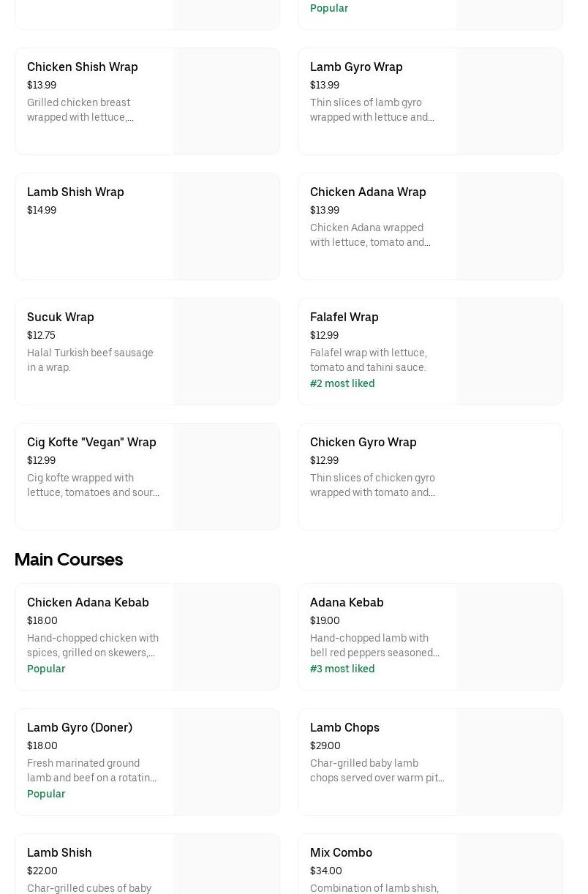This screenshot has width=588, height=894.
Task: Click the Main Courses section heading
Action: (x=69, y=560)
